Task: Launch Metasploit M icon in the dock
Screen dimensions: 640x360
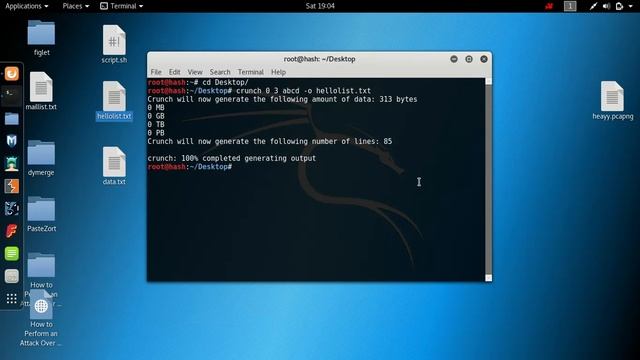Action: (x=11, y=141)
